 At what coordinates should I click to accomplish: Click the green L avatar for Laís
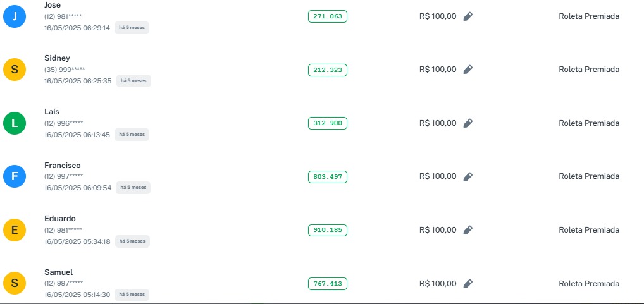coord(15,123)
